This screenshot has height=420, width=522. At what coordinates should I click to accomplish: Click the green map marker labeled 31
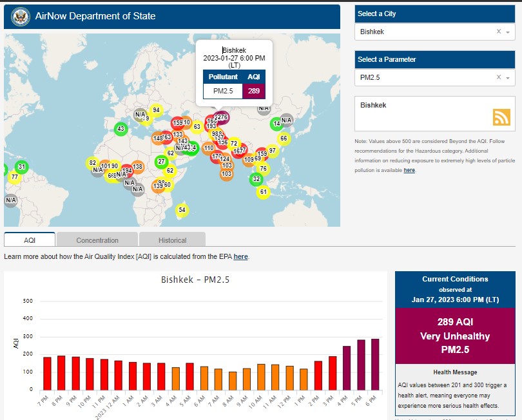click(x=21, y=167)
